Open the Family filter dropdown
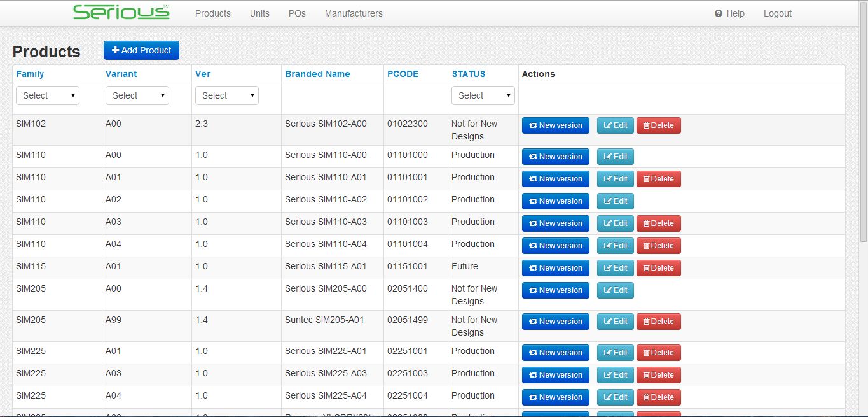868x417 pixels. coord(48,95)
